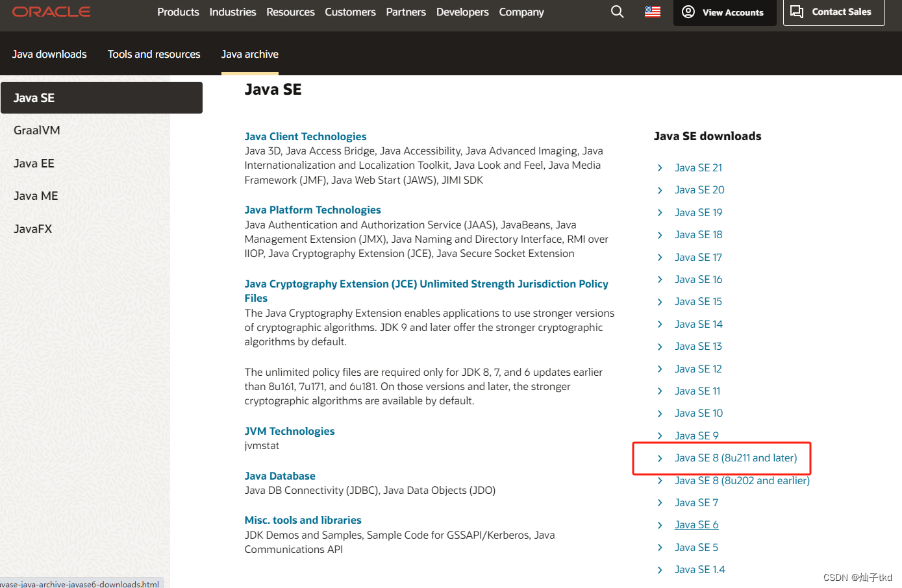The image size is (902, 588).
Task: Open the Products menu
Action: coord(178,12)
